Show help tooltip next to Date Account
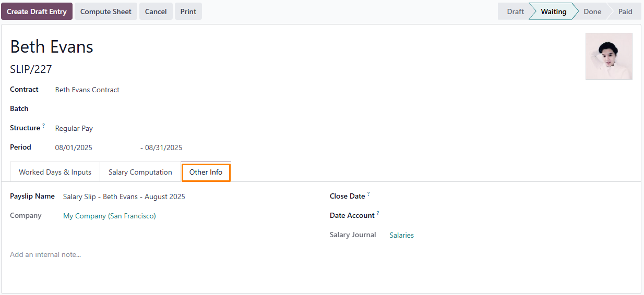 378,213
